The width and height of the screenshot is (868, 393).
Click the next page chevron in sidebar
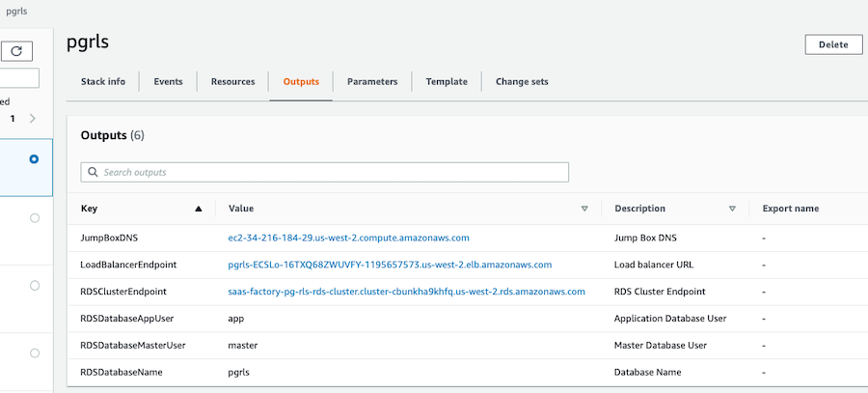click(x=33, y=118)
